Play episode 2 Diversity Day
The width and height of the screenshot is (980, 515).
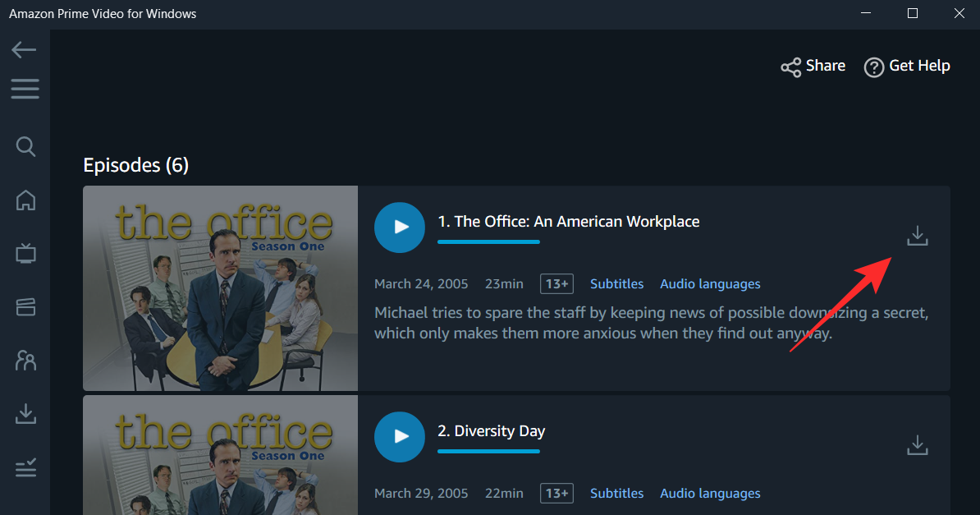400,437
